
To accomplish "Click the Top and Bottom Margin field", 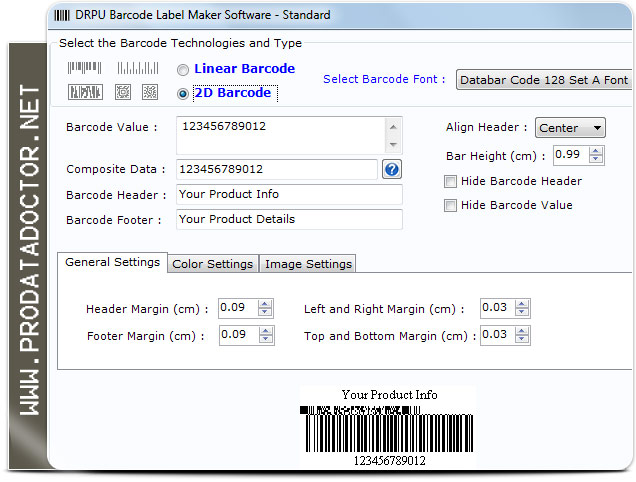I will (498, 335).
